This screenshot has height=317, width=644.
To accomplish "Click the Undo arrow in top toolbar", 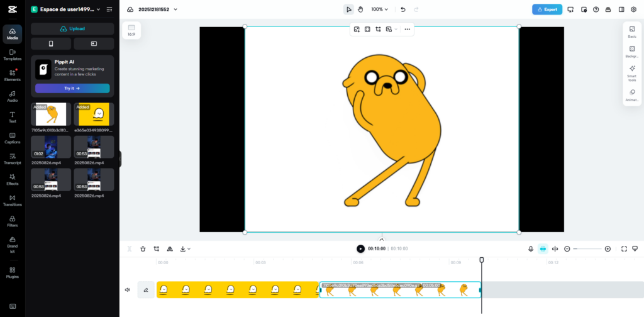I will coord(403,9).
